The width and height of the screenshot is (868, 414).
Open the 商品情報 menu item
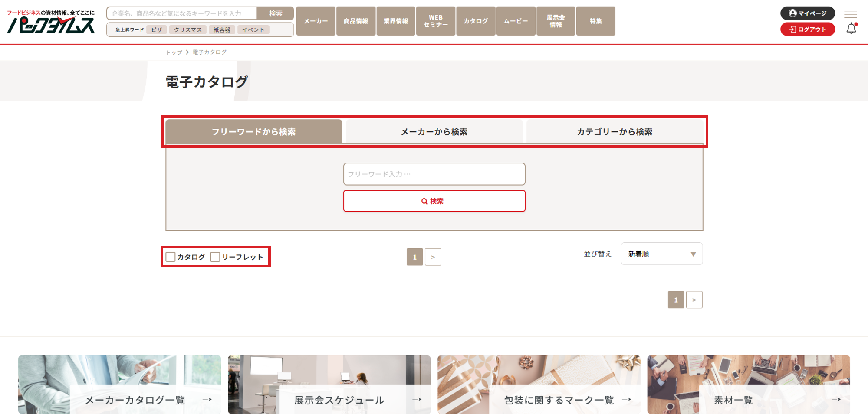pyautogui.click(x=356, y=21)
